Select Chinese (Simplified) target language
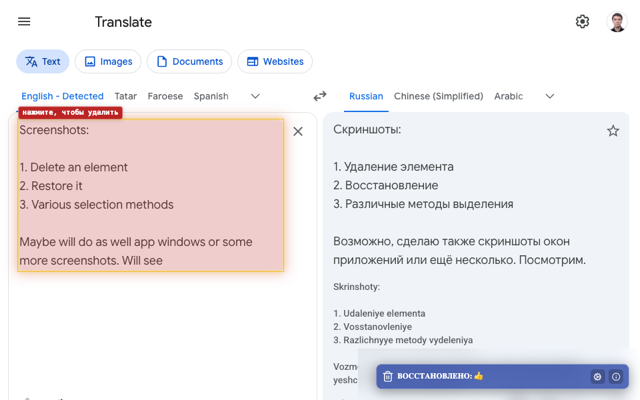 pos(438,96)
